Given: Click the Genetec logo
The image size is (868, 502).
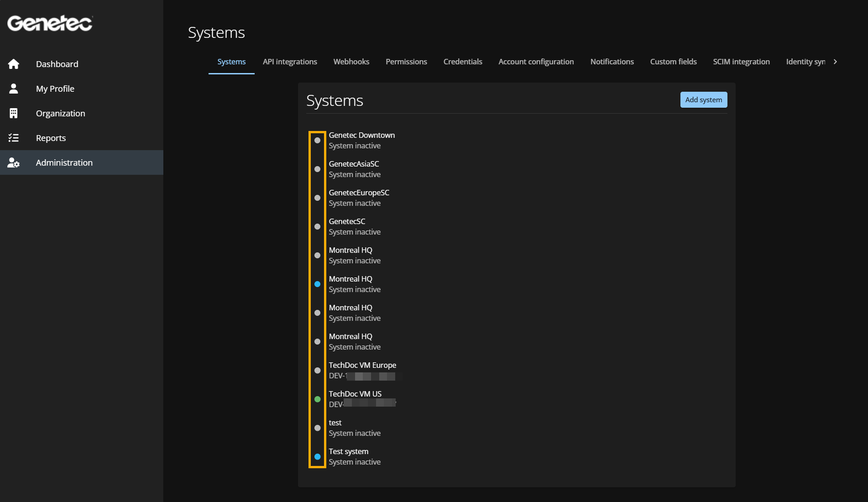Looking at the screenshot, I should [x=50, y=23].
